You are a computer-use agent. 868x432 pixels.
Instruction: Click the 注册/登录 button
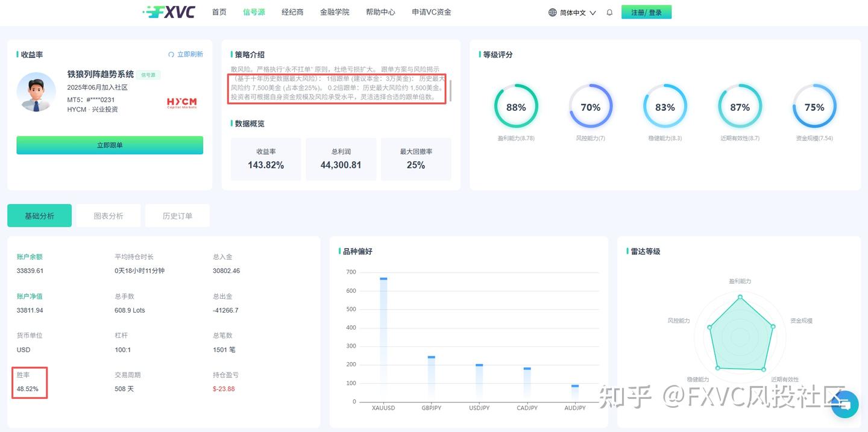click(646, 11)
